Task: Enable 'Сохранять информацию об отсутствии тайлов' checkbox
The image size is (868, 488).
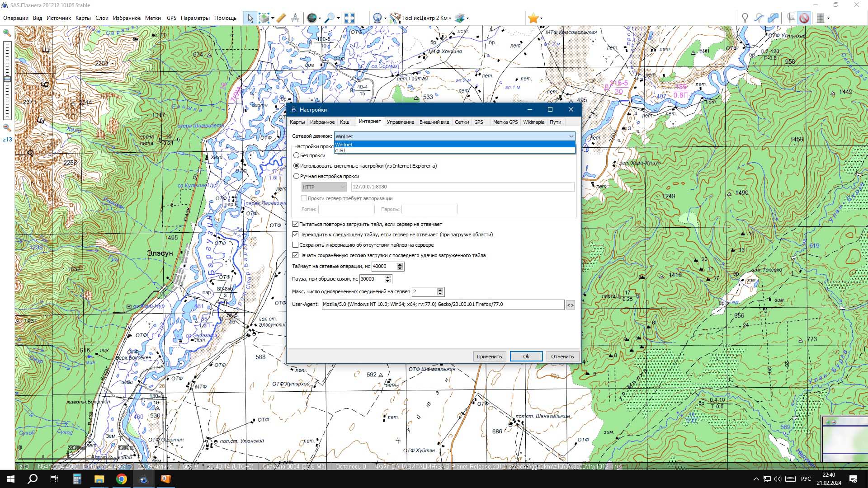Action: [296, 245]
